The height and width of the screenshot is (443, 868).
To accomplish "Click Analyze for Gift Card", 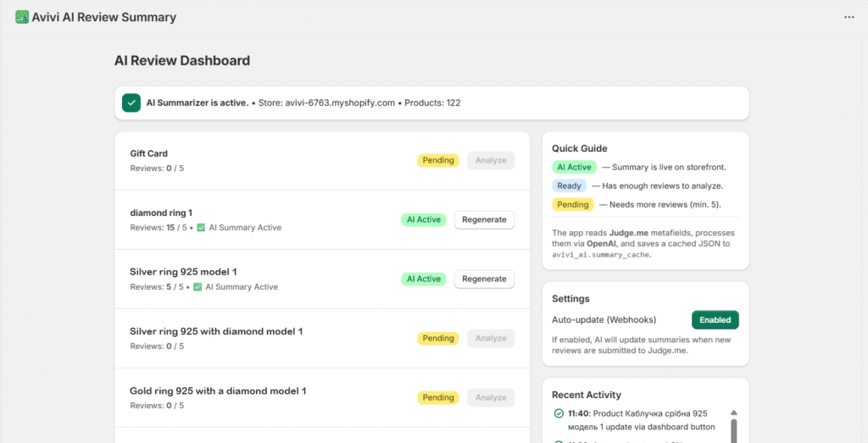I will tap(491, 160).
